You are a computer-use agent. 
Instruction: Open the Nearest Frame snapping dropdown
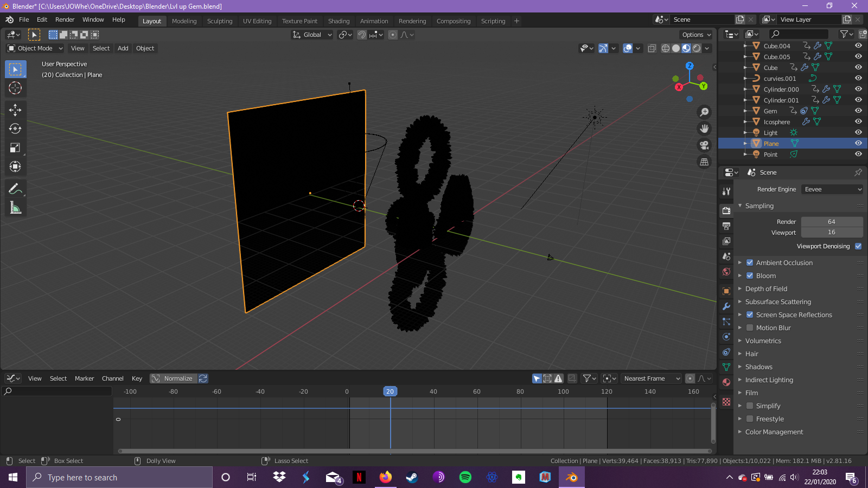651,378
